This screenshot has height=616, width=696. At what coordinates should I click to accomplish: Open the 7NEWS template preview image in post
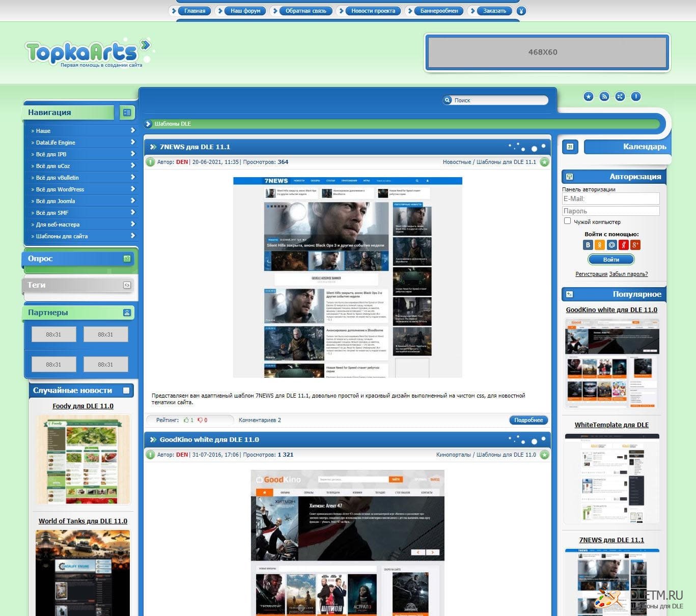[348, 277]
